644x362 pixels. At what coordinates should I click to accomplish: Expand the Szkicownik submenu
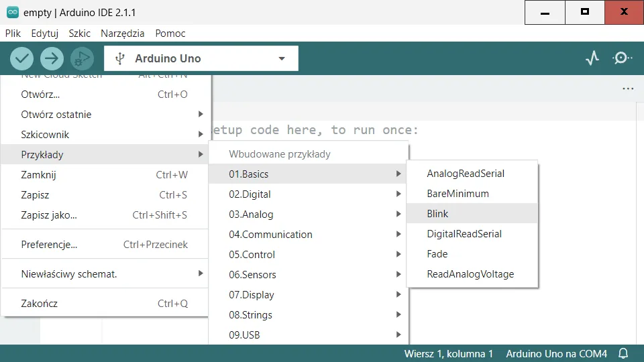[x=105, y=135]
